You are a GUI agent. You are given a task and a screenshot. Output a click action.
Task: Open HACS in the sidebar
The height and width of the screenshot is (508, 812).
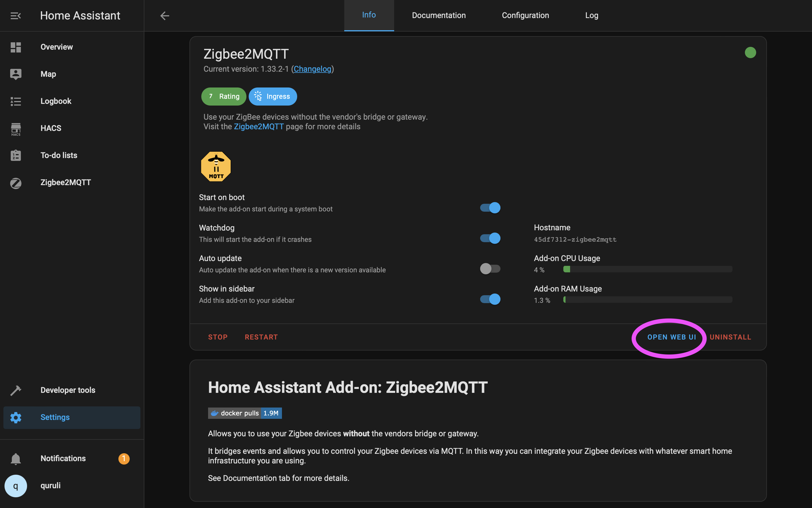pyautogui.click(x=72, y=128)
